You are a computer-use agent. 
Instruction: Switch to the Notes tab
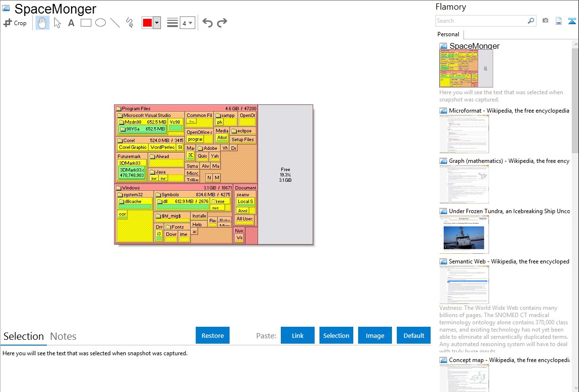coord(63,336)
